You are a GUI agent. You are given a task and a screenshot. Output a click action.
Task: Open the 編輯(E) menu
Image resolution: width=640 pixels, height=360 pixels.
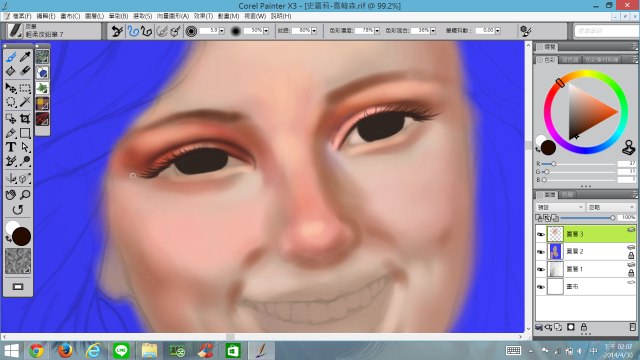[46, 16]
